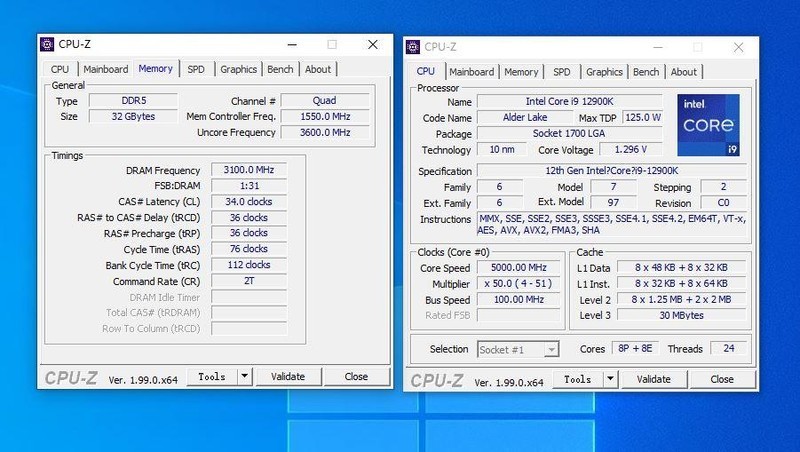The height and width of the screenshot is (452, 800).
Task: Select CPU tab in right CPU-Z window
Action: (x=426, y=71)
